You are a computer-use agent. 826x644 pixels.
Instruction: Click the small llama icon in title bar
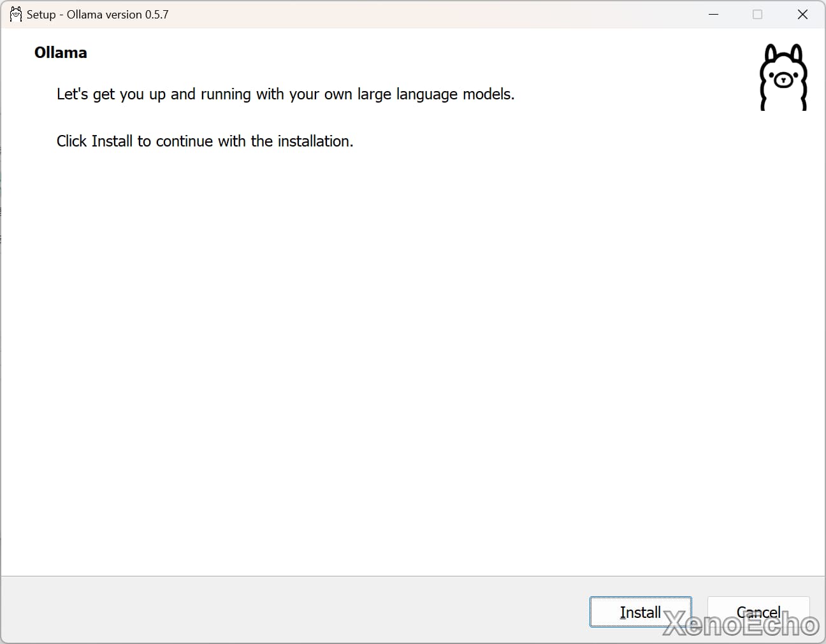pyautogui.click(x=15, y=14)
